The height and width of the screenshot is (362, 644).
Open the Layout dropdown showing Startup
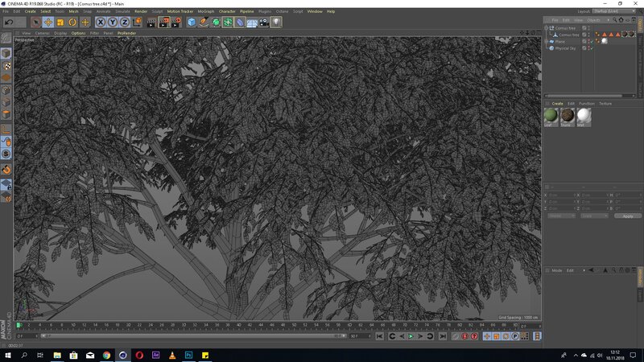(x=612, y=11)
